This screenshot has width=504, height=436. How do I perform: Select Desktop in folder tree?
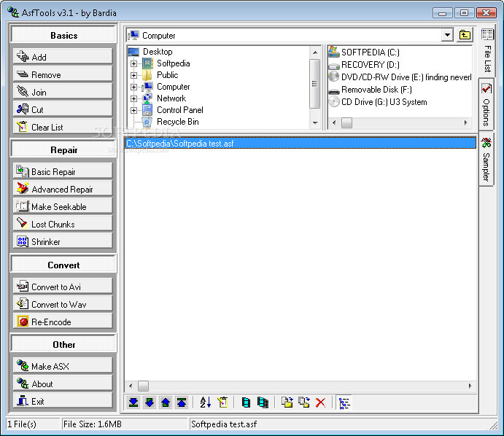(158, 52)
